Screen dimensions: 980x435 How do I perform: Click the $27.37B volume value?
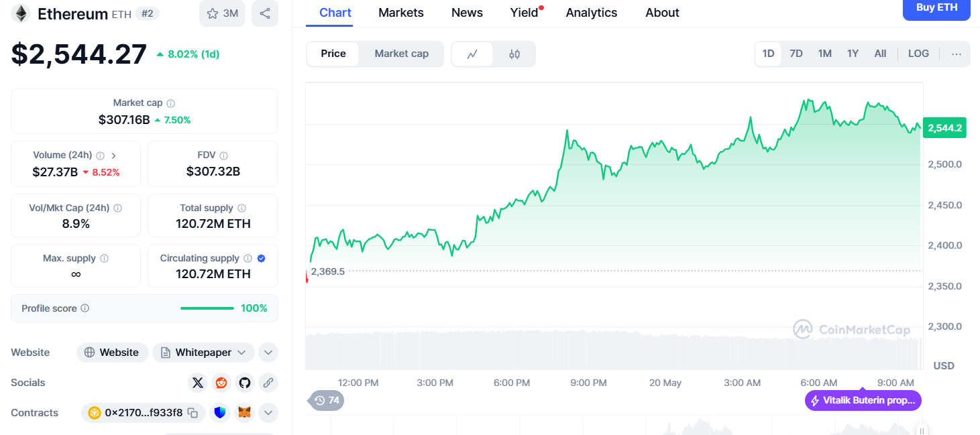click(56, 172)
